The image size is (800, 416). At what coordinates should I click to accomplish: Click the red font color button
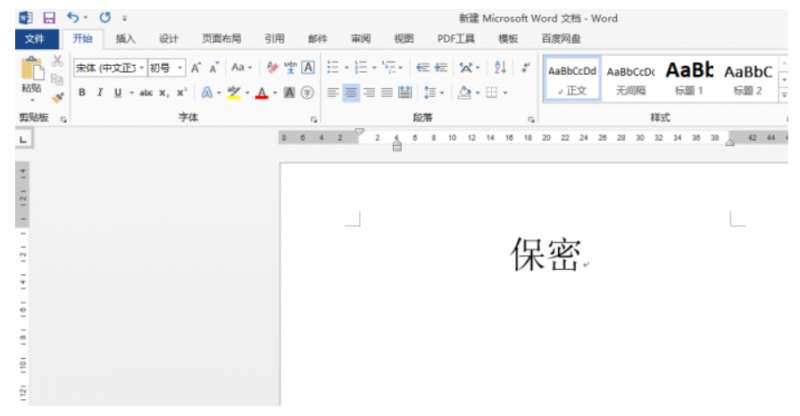point(260,92)
